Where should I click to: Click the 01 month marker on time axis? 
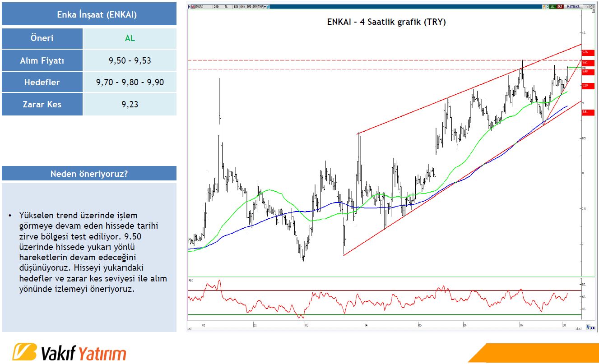pyautogui.click(x=204, y=325)
